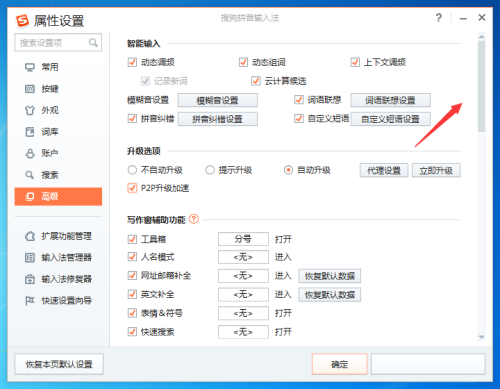Image resolution: width=500 pixels, height=389 pixels.
Task: Uncheck the 工具箱 option
Action: pyautogui.click(x=132, y=239)
